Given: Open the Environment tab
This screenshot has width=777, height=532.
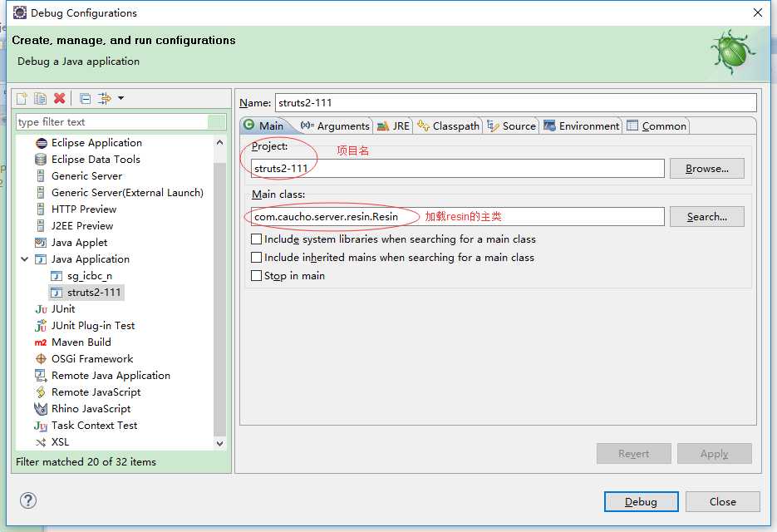Looking at the screenshot, I should coord(582,126).
